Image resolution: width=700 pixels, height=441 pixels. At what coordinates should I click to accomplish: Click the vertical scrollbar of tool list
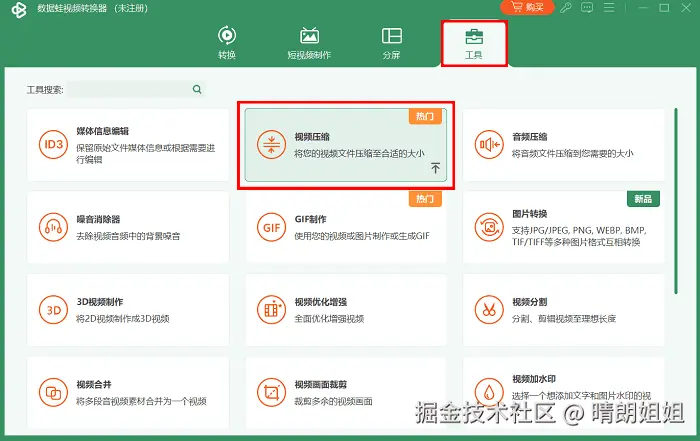676,201
